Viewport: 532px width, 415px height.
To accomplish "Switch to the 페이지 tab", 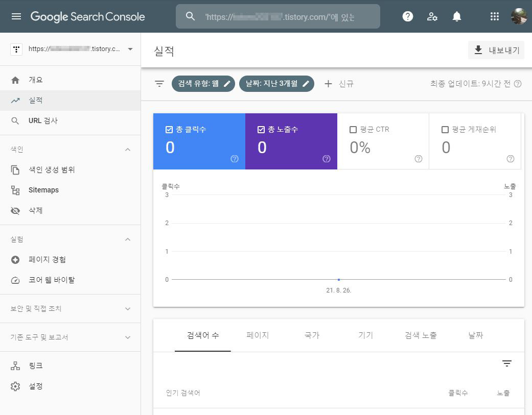I will pos(258,335).
